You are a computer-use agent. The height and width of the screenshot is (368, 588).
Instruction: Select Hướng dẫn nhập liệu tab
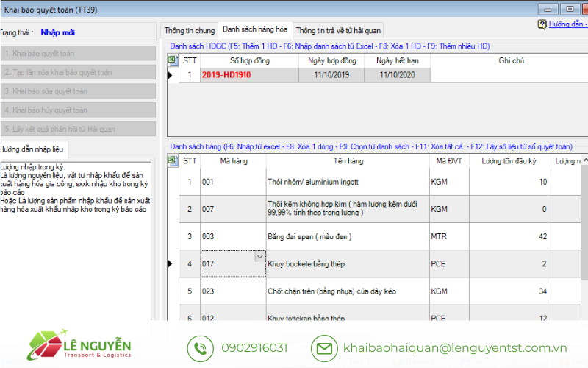32,149
